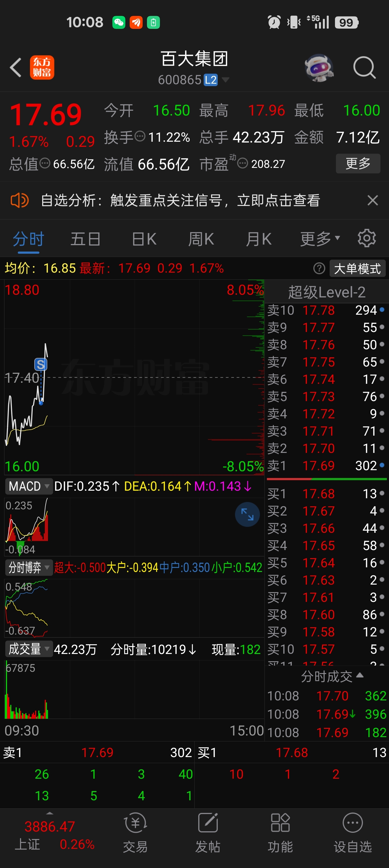Tap the 5G signal status icon
This screenshot has width=389, height=868.
point(317,22)
